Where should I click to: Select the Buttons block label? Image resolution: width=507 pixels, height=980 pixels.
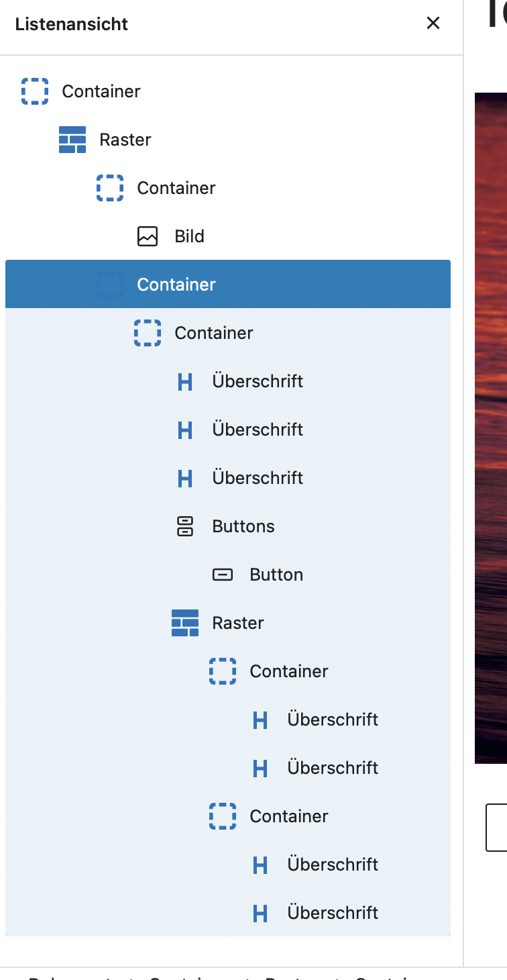click(243, 526)
